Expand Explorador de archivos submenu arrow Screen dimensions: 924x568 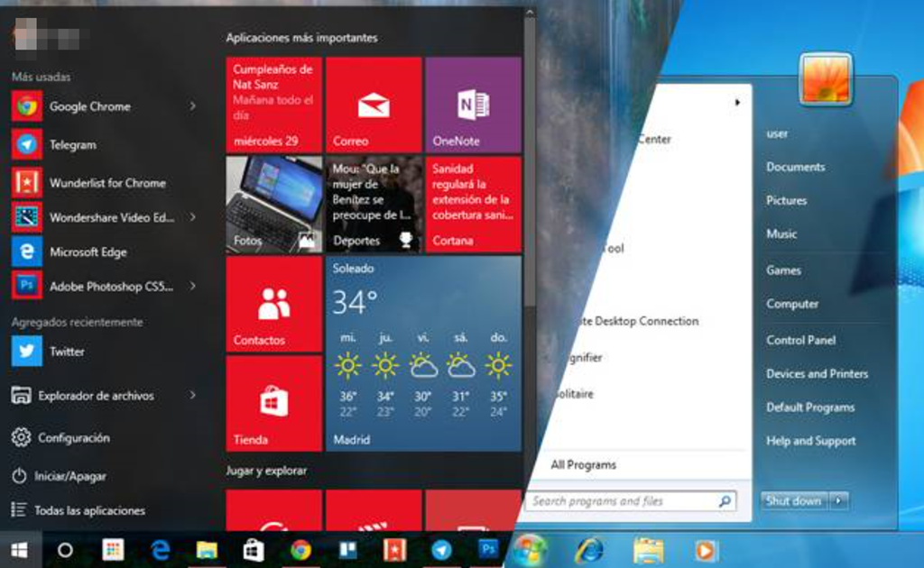[192, 395]
